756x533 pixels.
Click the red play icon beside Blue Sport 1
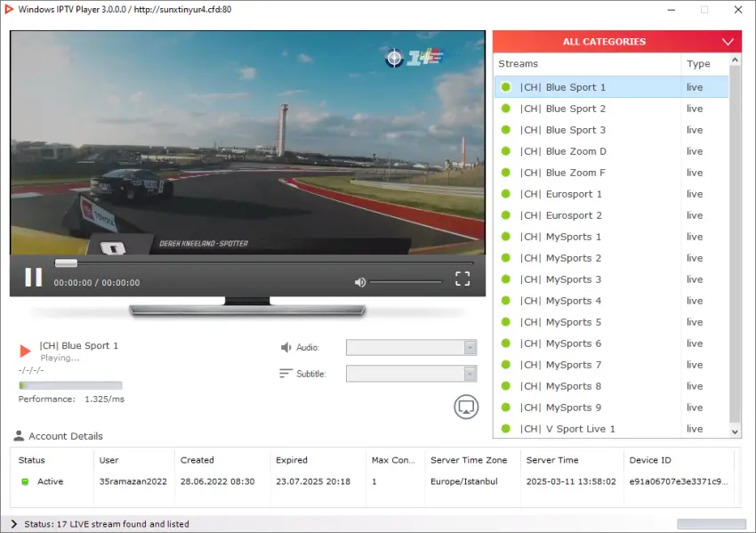[x=25, y=351]
